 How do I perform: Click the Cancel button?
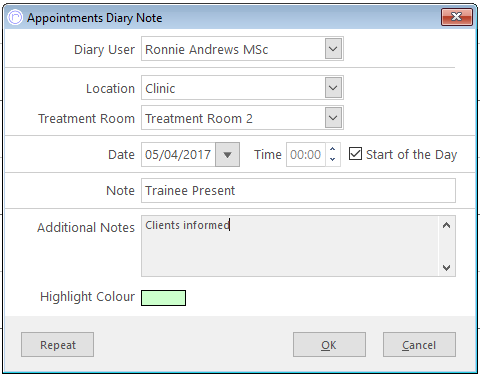(419, 345)
